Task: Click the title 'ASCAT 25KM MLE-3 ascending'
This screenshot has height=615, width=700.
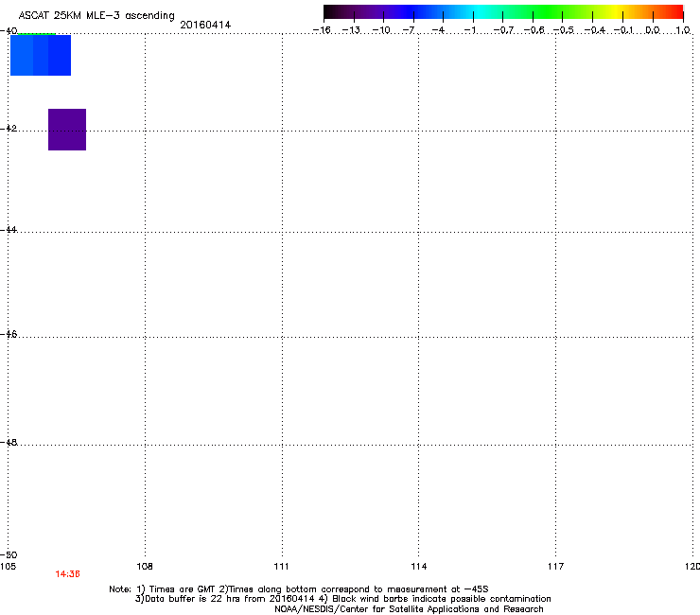Action: coord(96,16)
